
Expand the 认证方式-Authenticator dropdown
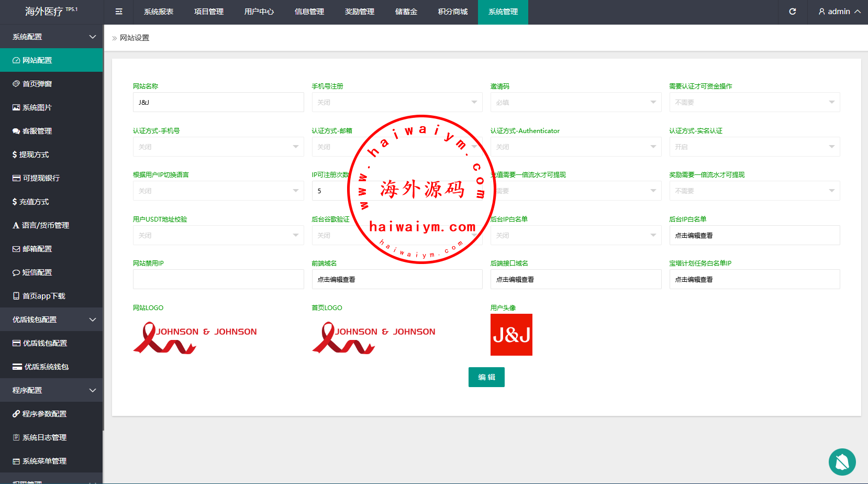point(576,147)
